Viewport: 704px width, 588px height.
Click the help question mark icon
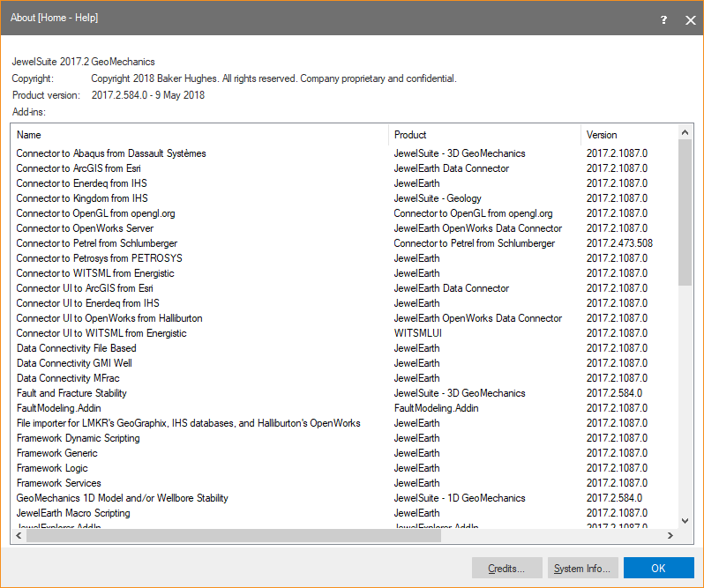(x=663, y=19)
